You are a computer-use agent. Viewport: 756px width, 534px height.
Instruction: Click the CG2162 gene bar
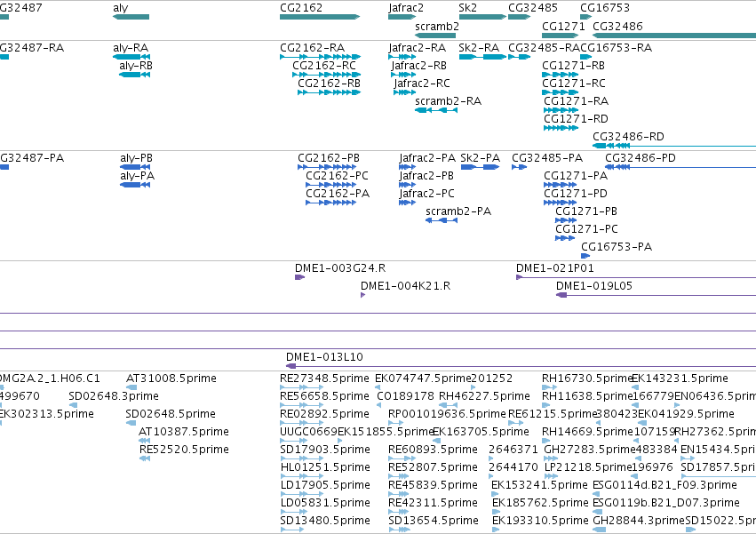coord(320,17)
